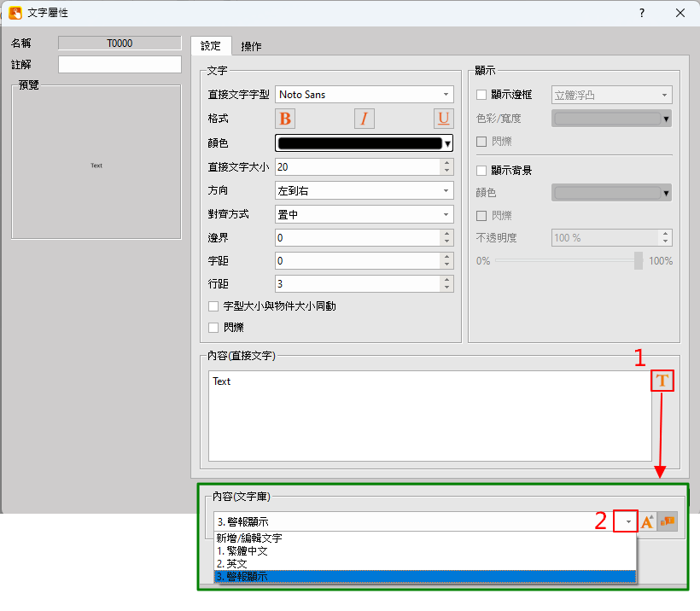
Task: Enable 顯示邊框 checkbox
Action: click(481, 95)
